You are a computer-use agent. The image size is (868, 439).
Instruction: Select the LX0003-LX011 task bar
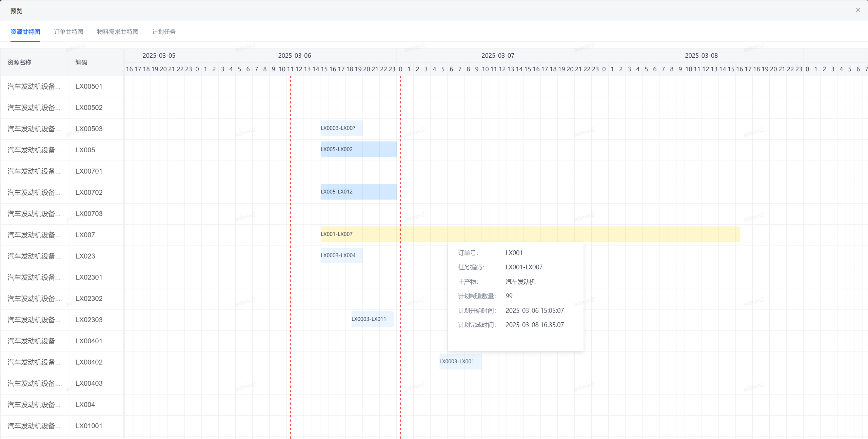pos(372,319)
